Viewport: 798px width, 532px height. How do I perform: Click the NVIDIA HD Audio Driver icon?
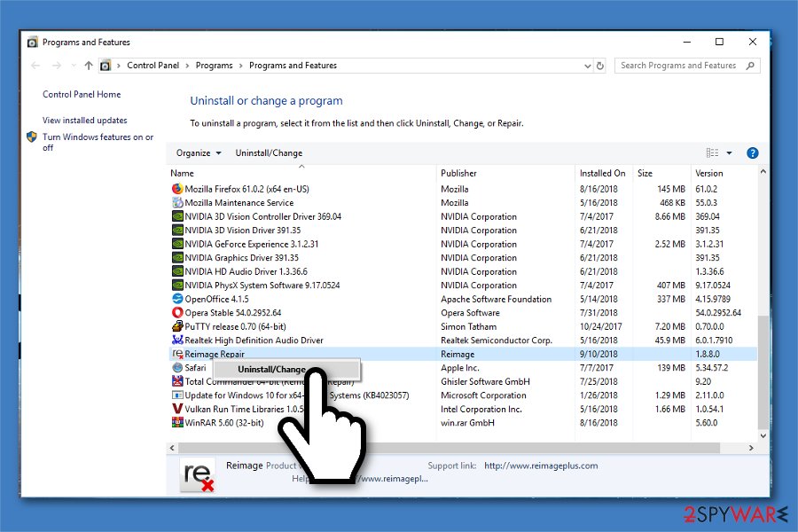click(x=177, y=271)
